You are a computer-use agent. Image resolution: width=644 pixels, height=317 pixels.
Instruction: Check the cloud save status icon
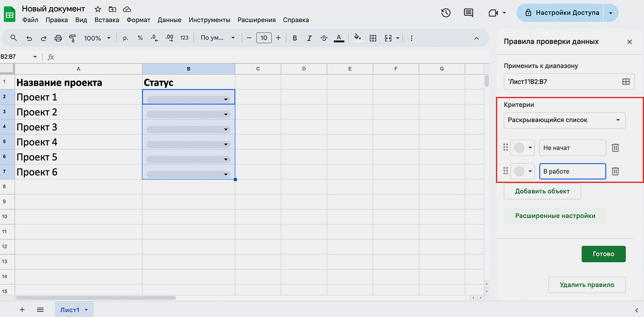(x=127, y=9)
